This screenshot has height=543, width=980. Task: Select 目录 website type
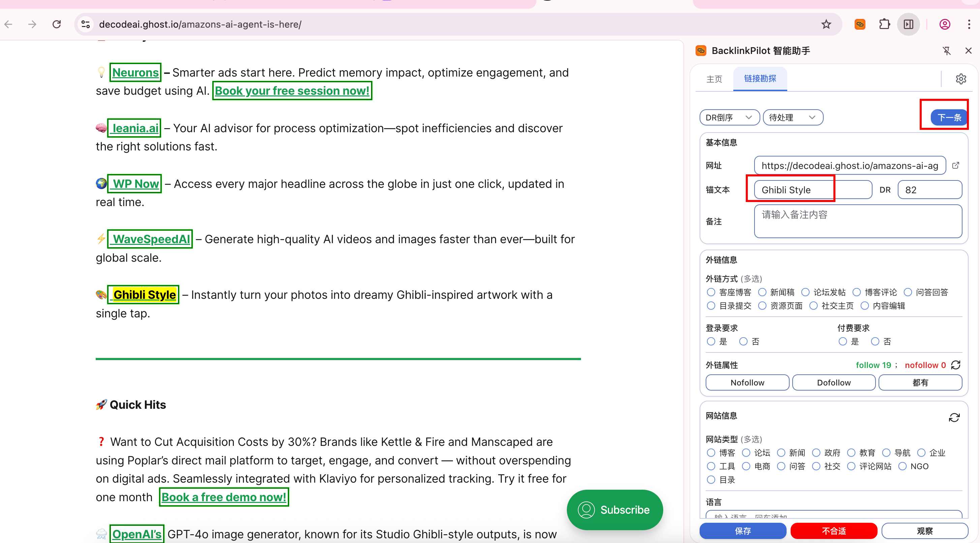tap(711, 480)
